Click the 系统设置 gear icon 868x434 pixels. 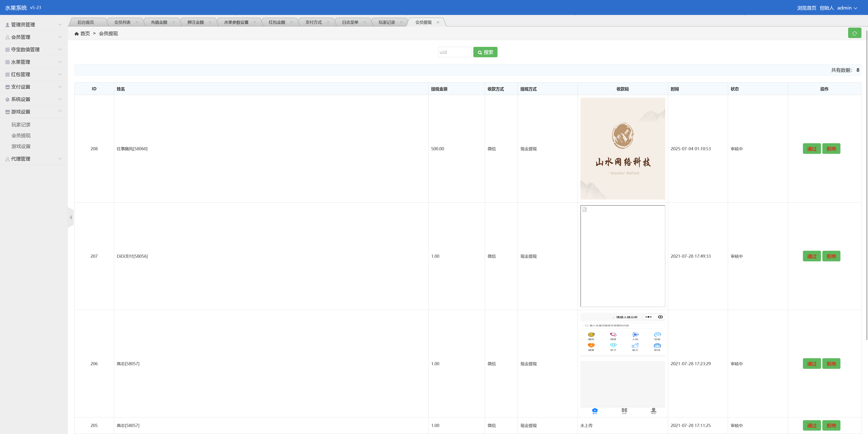[x=7, y=100]
